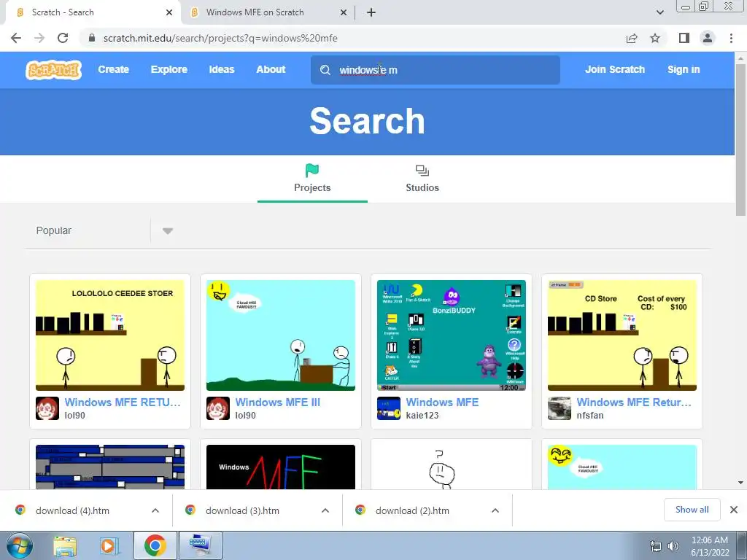747x560 pixels.
Task: Close the Scratch - Search tab
Action: 169,12
